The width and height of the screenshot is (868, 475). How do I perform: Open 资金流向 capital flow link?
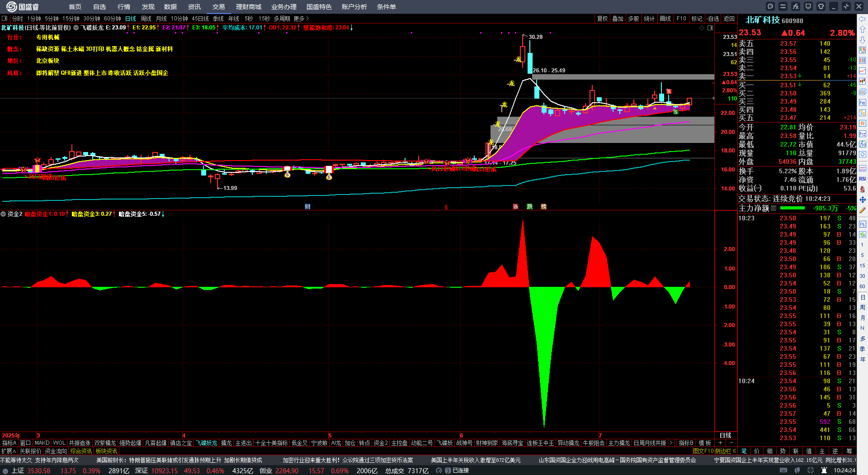[56, 451]
